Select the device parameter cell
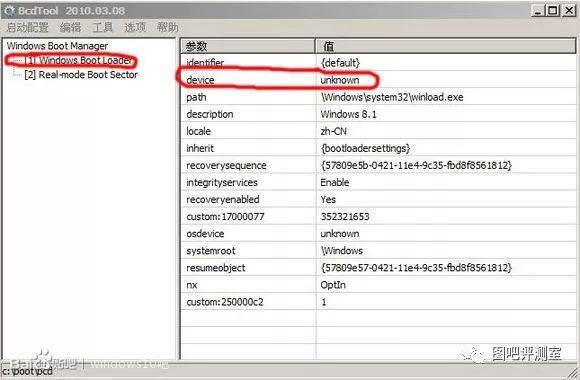The height and width of the screenshot is (380, 580). coord(249,80)
